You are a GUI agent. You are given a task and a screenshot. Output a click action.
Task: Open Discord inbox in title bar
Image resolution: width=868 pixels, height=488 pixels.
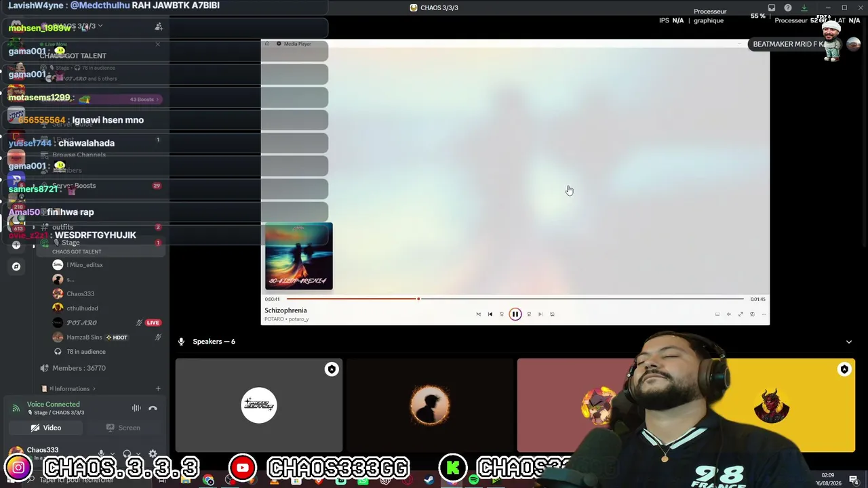click(x=772, y=7)
